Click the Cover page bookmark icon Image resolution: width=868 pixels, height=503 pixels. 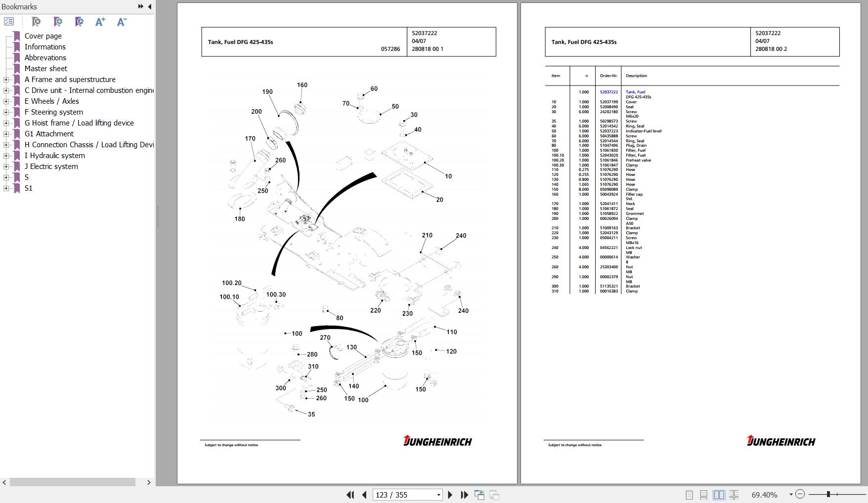point(17,36)
